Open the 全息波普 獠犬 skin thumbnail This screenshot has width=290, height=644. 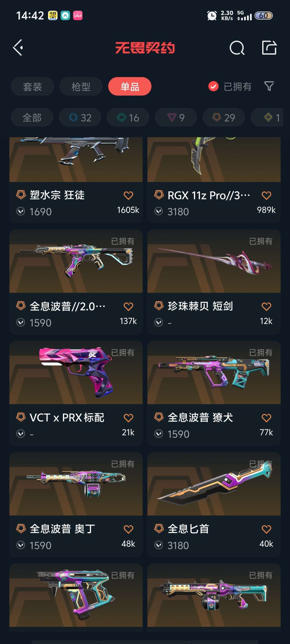coord(214,372)
